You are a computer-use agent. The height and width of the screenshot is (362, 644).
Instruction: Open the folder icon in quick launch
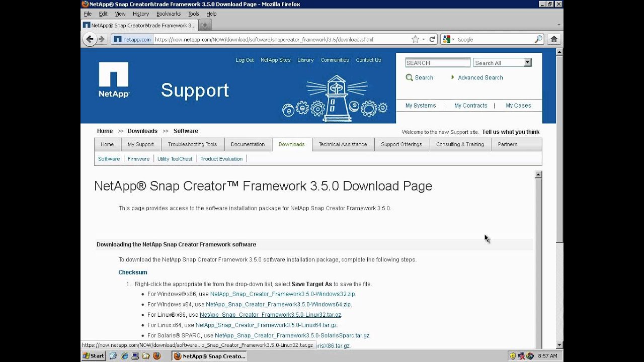[145, 356]
